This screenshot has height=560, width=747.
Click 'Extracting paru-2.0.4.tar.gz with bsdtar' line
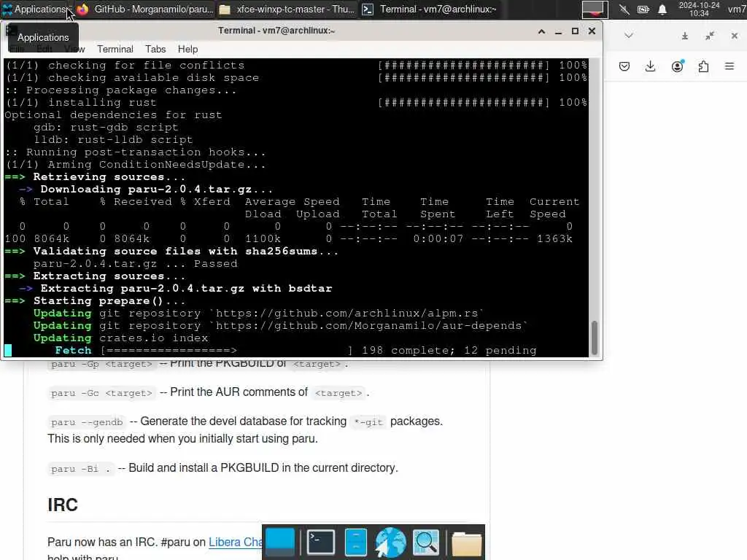186,288
